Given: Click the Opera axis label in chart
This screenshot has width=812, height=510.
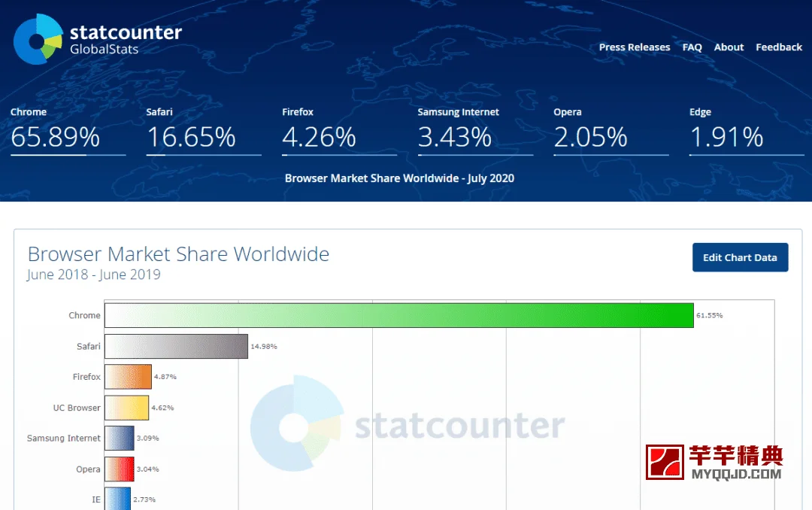Looking at the screenshot, I should pyautogui.click(x=88, y=469).
